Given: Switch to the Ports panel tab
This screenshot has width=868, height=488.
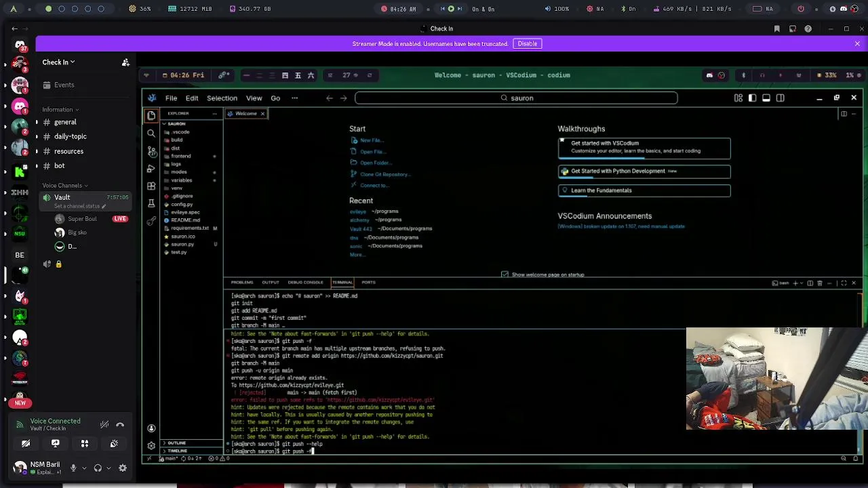Looking at the screenshot, I should [x=368, y=283].
